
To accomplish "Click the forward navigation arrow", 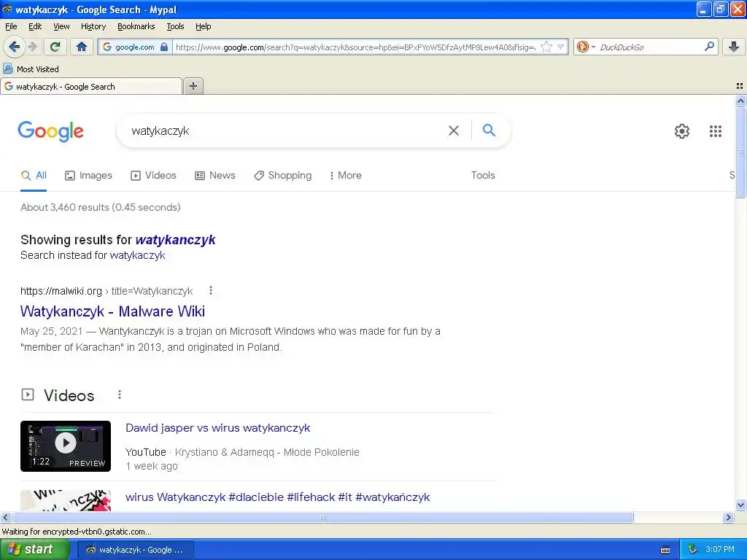I will 32,47.
